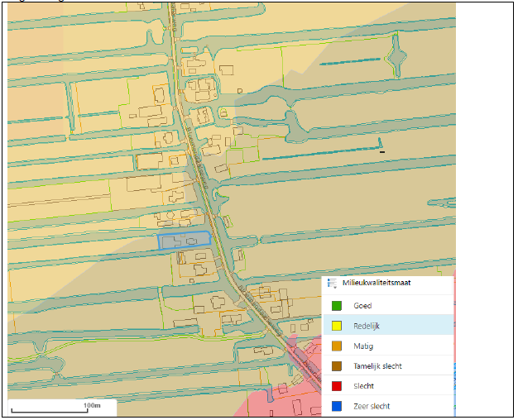518x420 pixels.
Task: Select the yellow Redelijk color swatch
Action: [337, 326]
